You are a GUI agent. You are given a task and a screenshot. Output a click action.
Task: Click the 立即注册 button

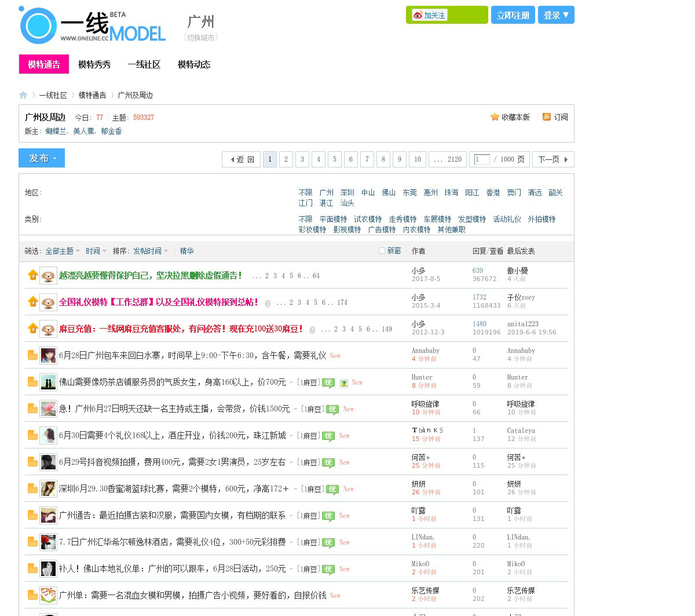(x=513, y=15)
